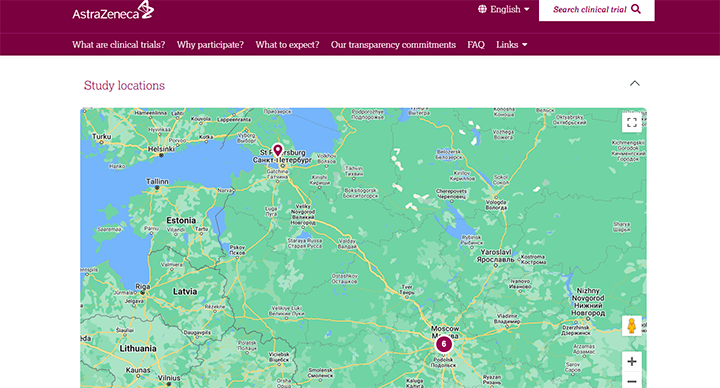
Task: Click the globe language icon
Action: point(482,9)
